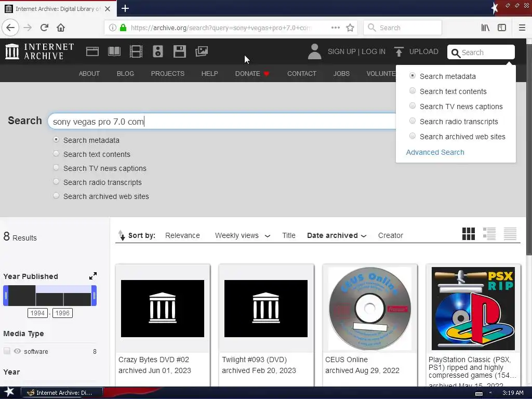Viewport: 532px width, 399px height.
Task: Open the Texts book icon
Action: (x=114, y=51)
